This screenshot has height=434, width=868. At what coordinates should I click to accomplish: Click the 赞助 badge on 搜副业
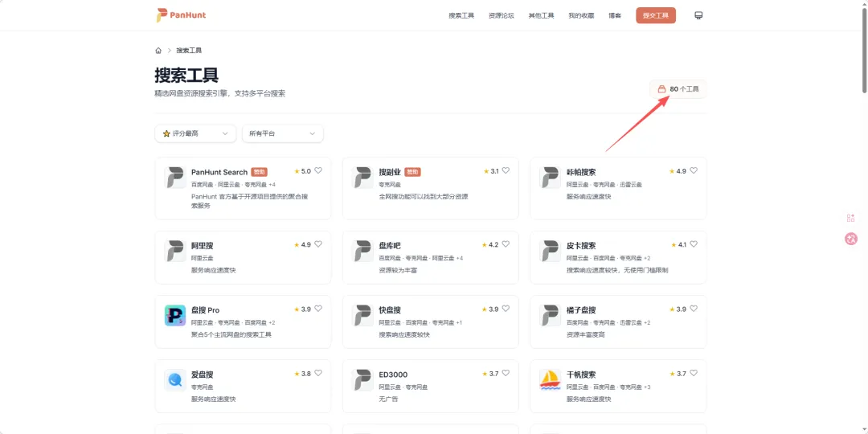coord(412,172)
